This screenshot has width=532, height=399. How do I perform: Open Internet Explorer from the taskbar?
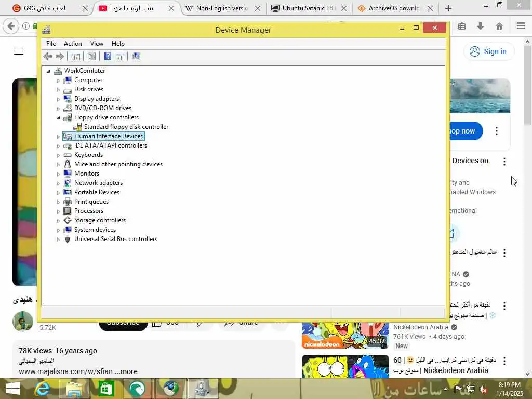coord(43,389)
